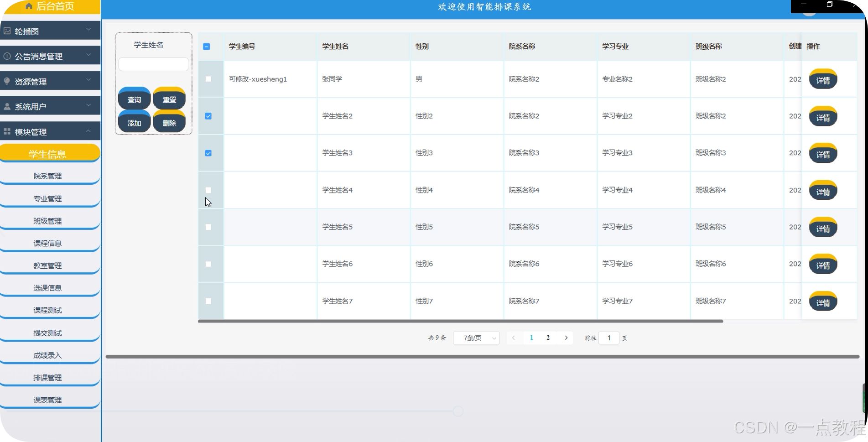The width and height of the screenshot is (868, 442).
Task: Collapse the 模块管理 menu chevron
Action: pos(88,130)
